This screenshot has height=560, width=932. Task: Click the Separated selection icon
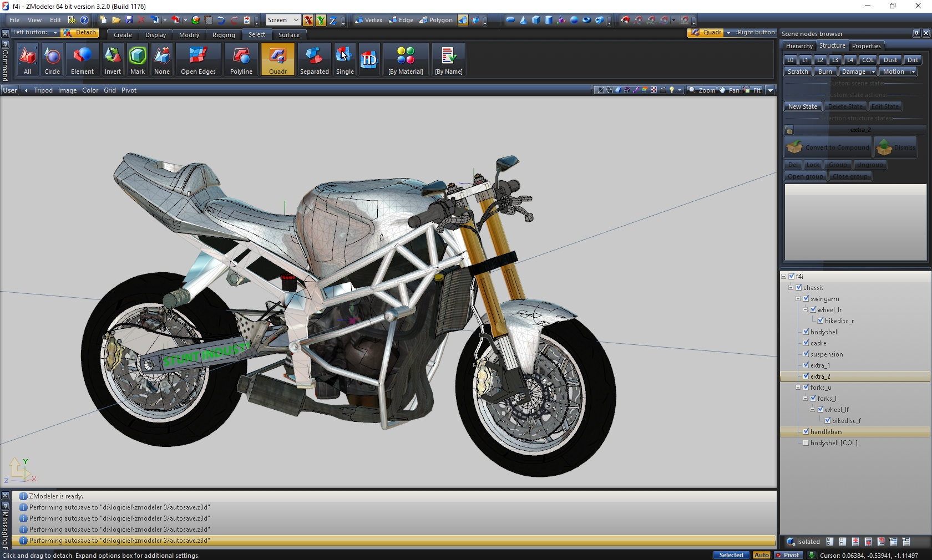click(x=314, y=59)
